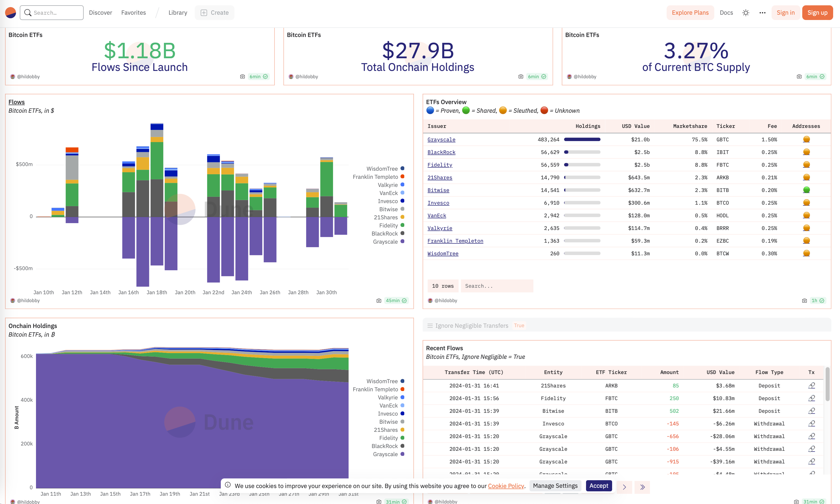
Task: Open the Discover menu item
Action: pyautogui.click(x=100, y=13)
